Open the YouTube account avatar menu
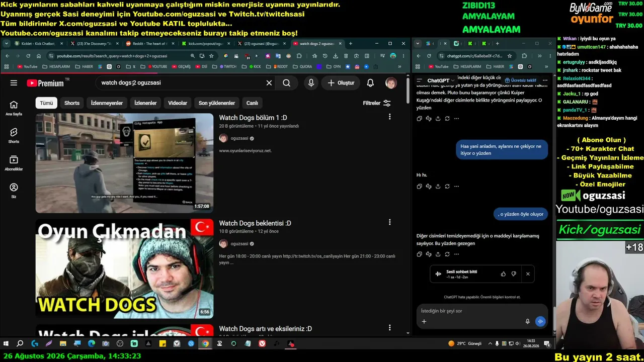Image resolution: width=644 pixels, height=362 pixels. [391, 83]
